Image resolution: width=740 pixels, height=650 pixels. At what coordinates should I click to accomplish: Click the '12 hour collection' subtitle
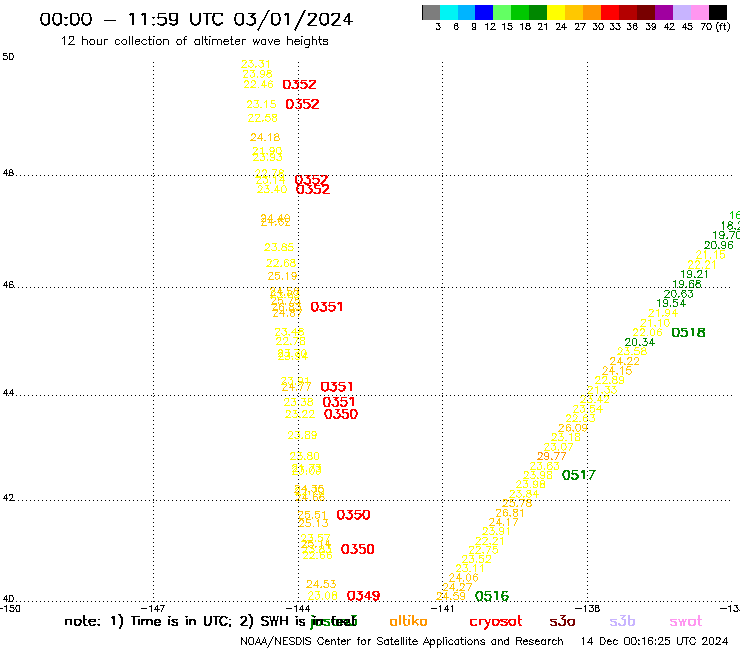[x=194, y=41]
